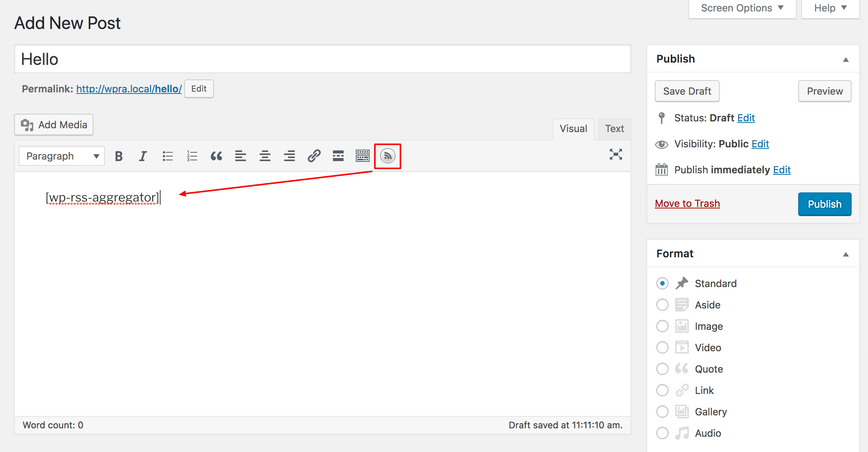Apply bold formatting
Image resolution: width=868 pixels, height=452 pixels.
(x=119, y=156)
